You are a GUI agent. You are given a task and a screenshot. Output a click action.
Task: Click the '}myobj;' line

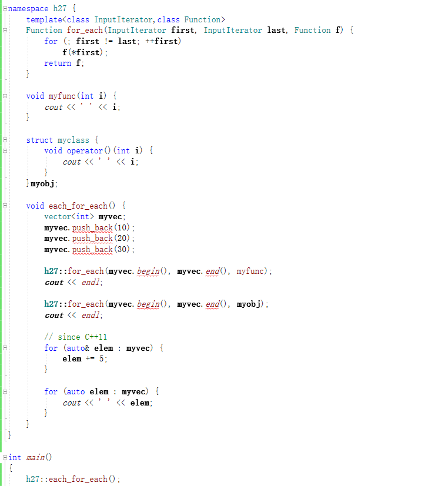pyautogui.click(x=42, y=184)
